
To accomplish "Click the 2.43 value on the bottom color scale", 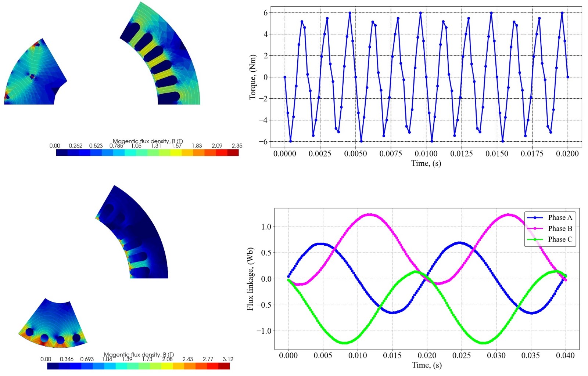I will pos(187,359).
